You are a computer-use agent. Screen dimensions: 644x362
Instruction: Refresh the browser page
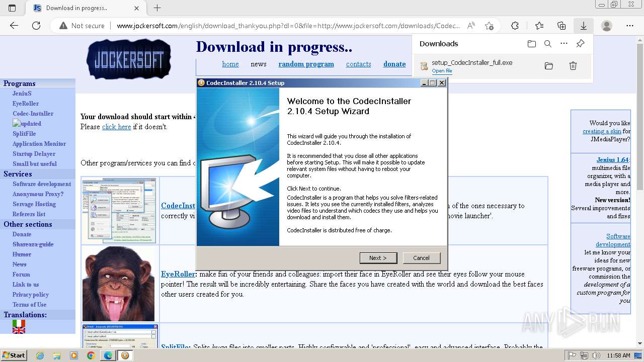[x=36, y=26]
